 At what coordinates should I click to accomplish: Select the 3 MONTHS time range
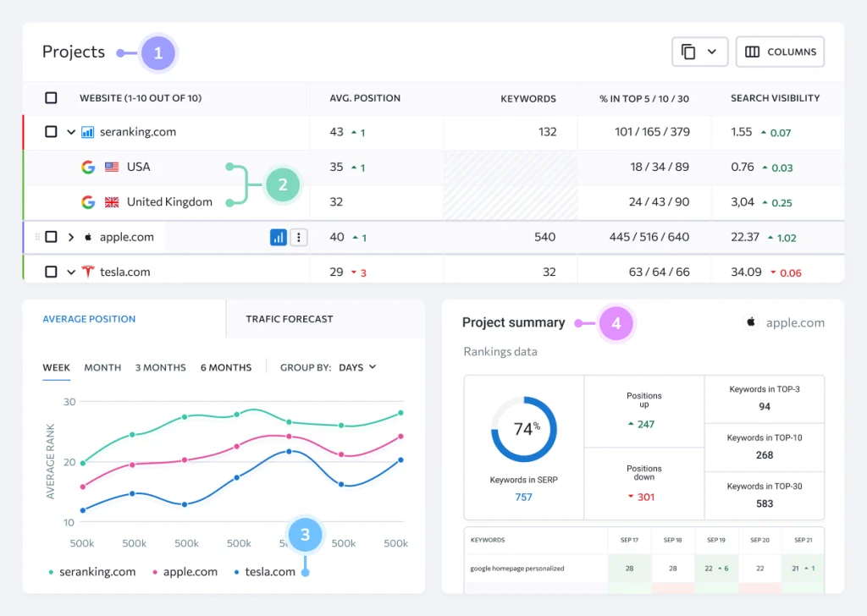(160, 367)
